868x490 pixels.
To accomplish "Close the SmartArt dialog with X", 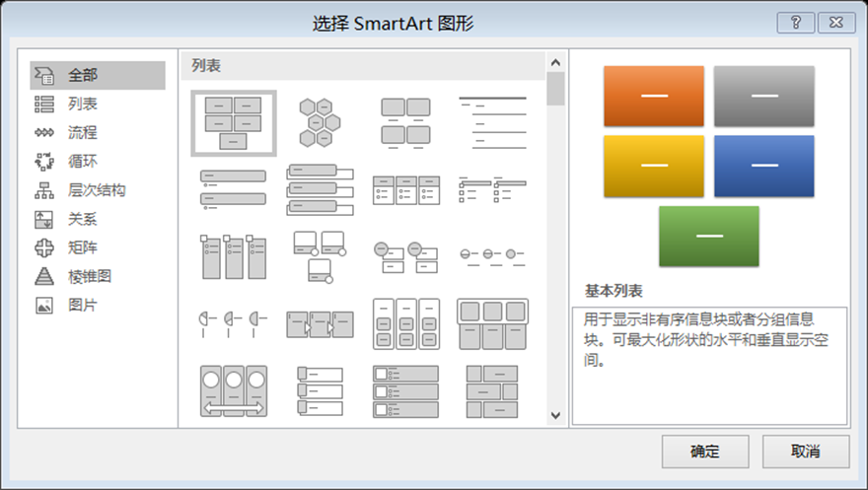I will tap(835, 23).
